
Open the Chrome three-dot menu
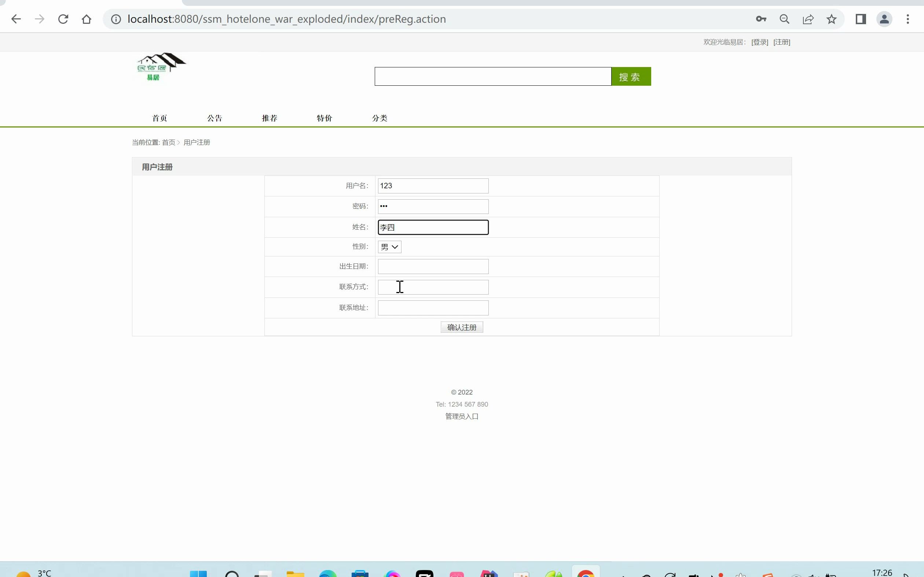point(908,19)
